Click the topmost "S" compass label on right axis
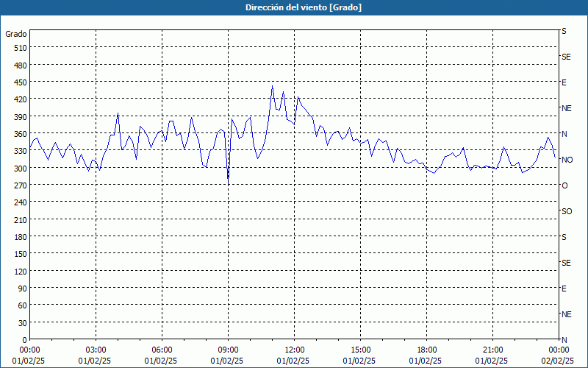Viewport: 588px width, 368px height. coord(564,31)
